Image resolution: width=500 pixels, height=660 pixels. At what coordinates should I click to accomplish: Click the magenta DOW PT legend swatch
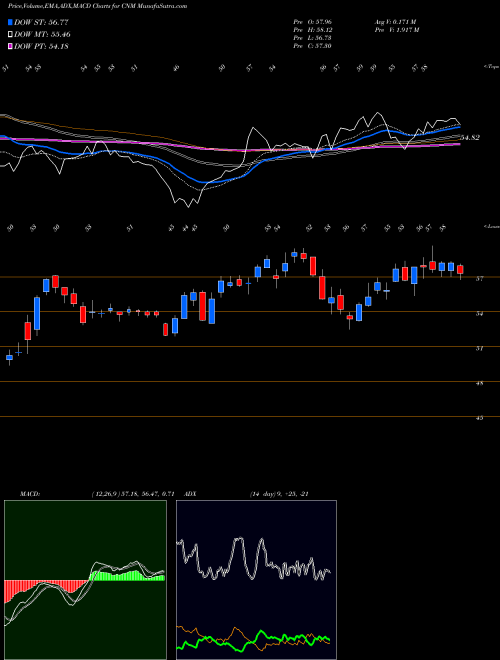click(x=10, y=46)
